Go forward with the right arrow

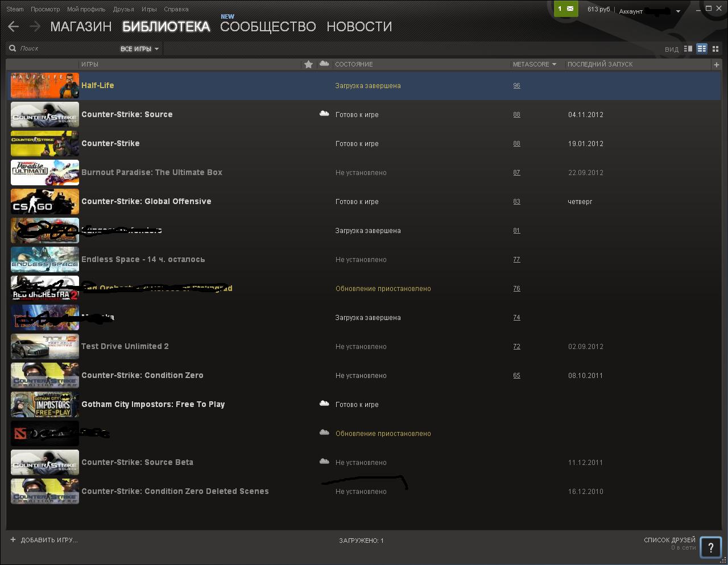pos(35,26)
